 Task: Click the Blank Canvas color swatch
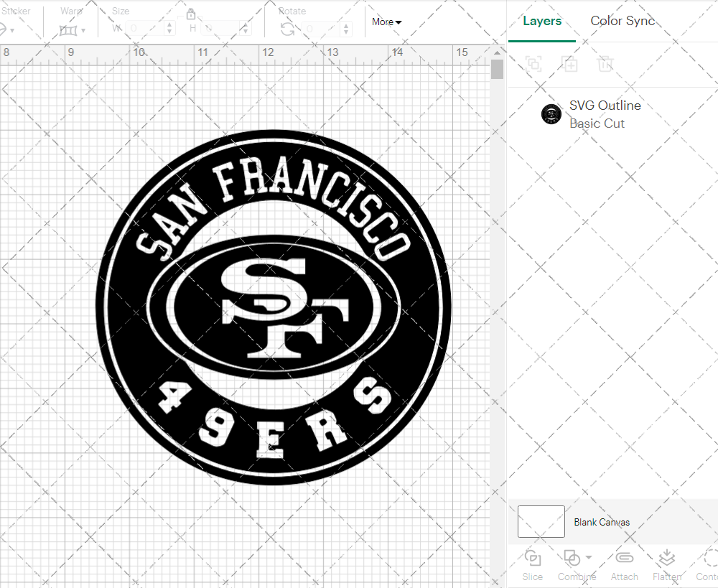[541, 522]
